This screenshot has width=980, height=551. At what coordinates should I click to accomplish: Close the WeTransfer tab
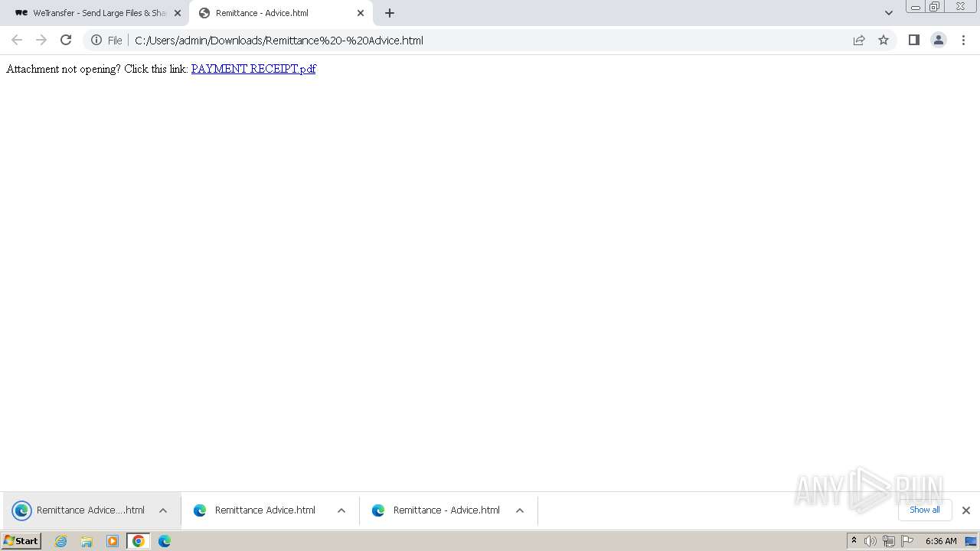tap(178, 13)
